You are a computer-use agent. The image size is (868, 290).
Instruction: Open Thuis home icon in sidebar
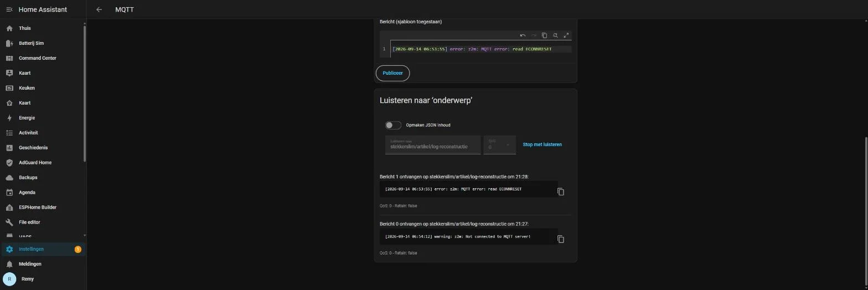click(x=9, y=28)
